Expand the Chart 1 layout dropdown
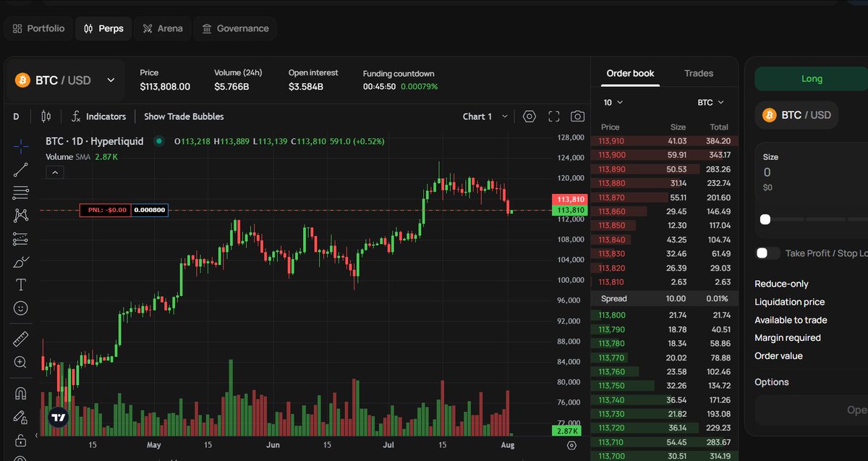This screenshot has width=868, height=461. [485, 117]
